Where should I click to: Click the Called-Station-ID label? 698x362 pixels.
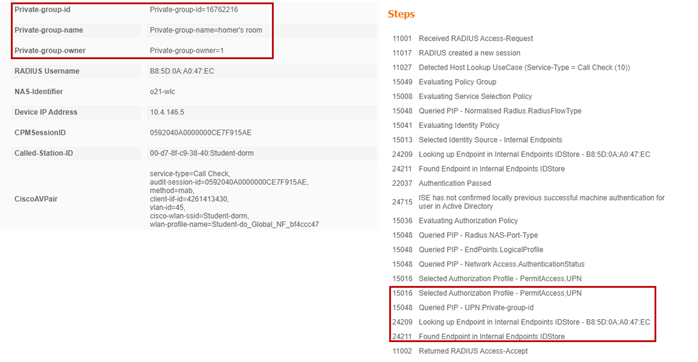click(x=44, y=153)
